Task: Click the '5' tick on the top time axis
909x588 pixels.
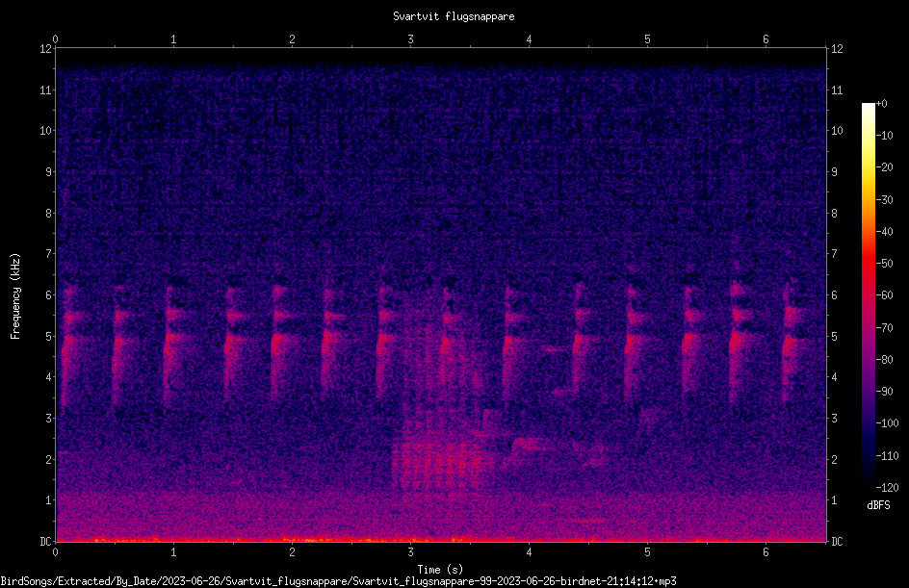Action: (647, 39)
